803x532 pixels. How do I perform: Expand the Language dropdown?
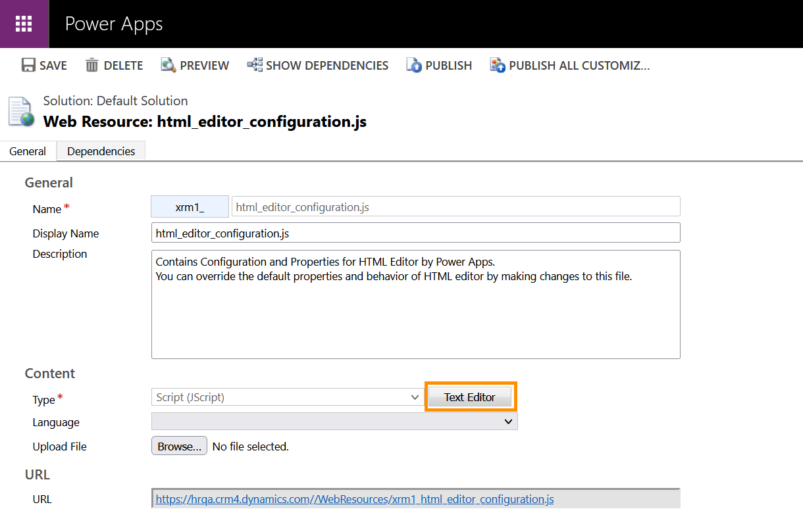(x=334, y=422)
